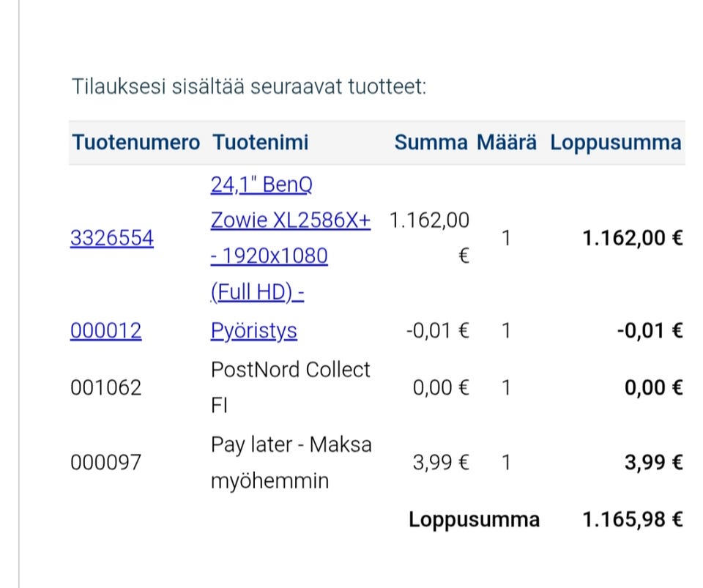
Task: Click the 'Tilauksesi sisältää seuraavat tuotteet' heading
Action: 249,86
